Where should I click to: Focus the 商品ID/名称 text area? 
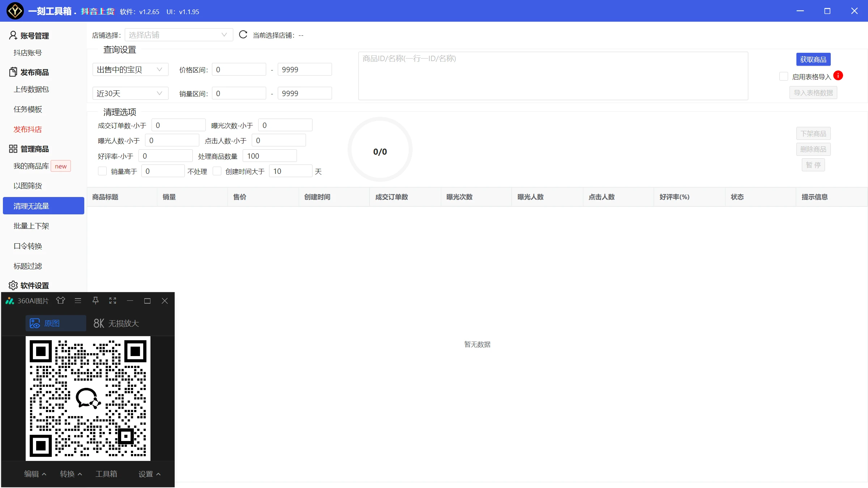click(x=553, y=76)
